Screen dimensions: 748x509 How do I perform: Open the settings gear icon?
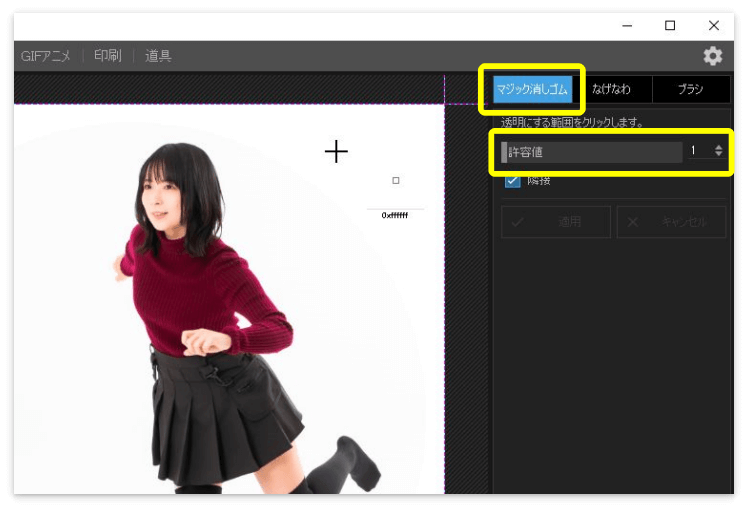click(713, 56)
